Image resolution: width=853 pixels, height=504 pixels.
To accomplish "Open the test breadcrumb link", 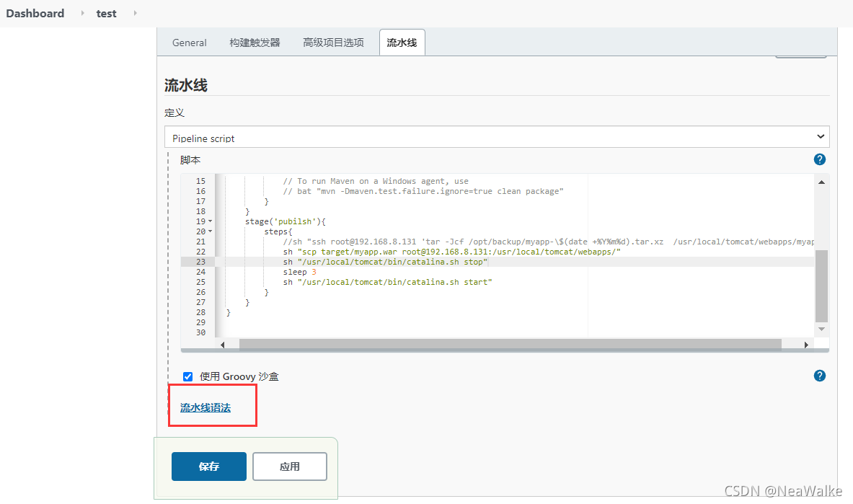I will (x=107, y=14).
